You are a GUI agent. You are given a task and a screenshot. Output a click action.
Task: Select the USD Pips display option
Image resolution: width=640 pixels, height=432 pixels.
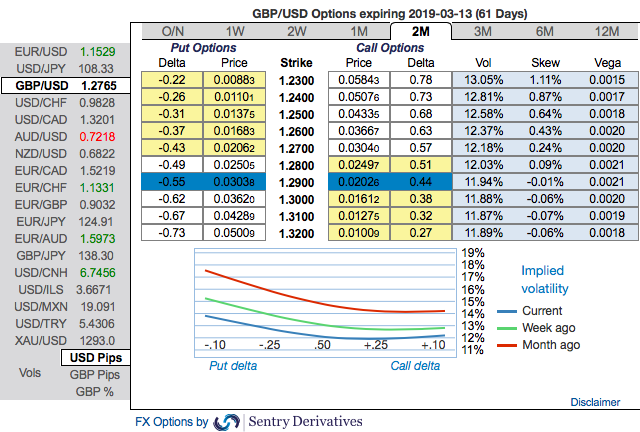point(96,358)
